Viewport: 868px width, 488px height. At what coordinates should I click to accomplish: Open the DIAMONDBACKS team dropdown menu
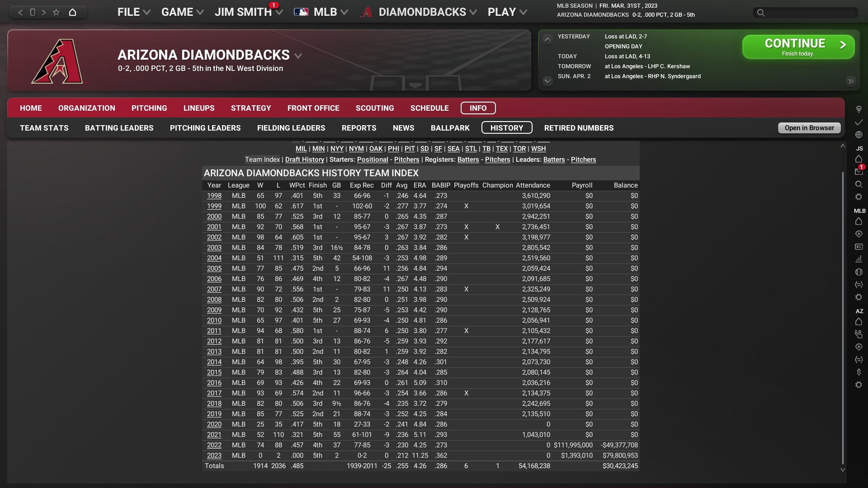pyautogui.click(x=419, y=12)
